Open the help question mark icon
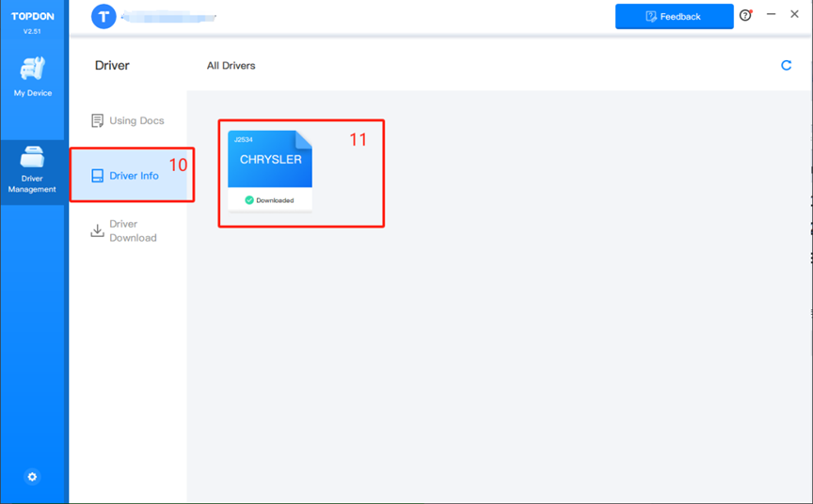 point(745,16)
